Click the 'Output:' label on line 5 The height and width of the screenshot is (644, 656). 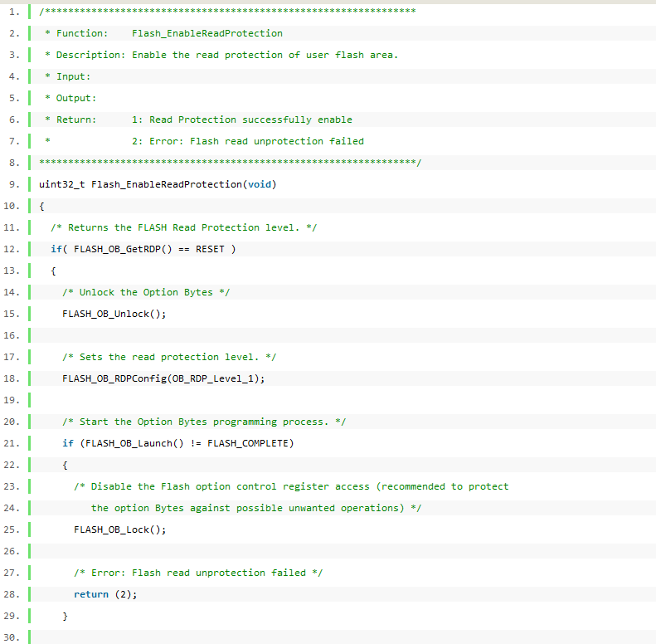[76, 98]
